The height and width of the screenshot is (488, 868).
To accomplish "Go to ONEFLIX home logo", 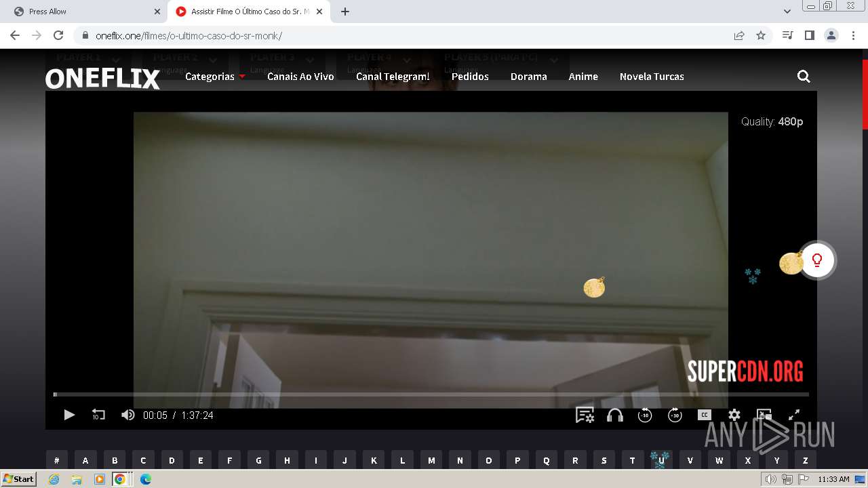I will tap(103, 79).
